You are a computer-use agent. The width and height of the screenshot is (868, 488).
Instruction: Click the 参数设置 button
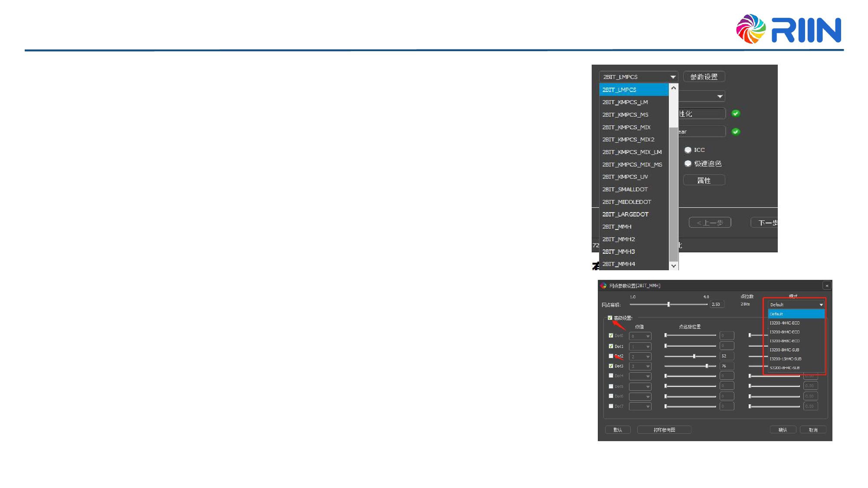[x=704, y=77]
